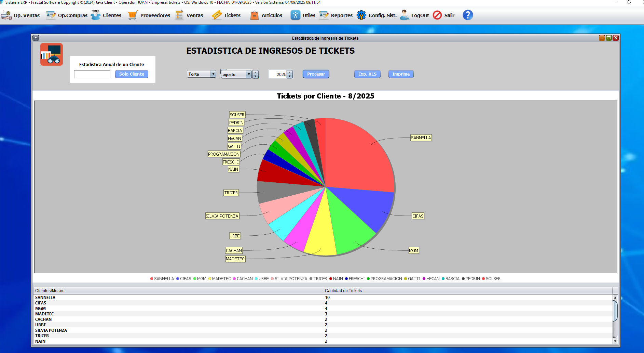Open the Articulos bag icon
Screen dimensions: 644x353
tap(255, 15)
